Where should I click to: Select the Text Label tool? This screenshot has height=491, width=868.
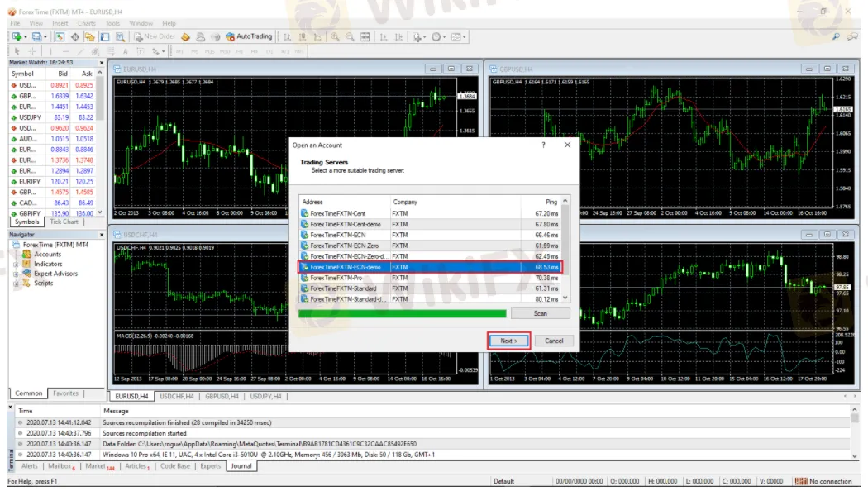[x=141, y=51]
